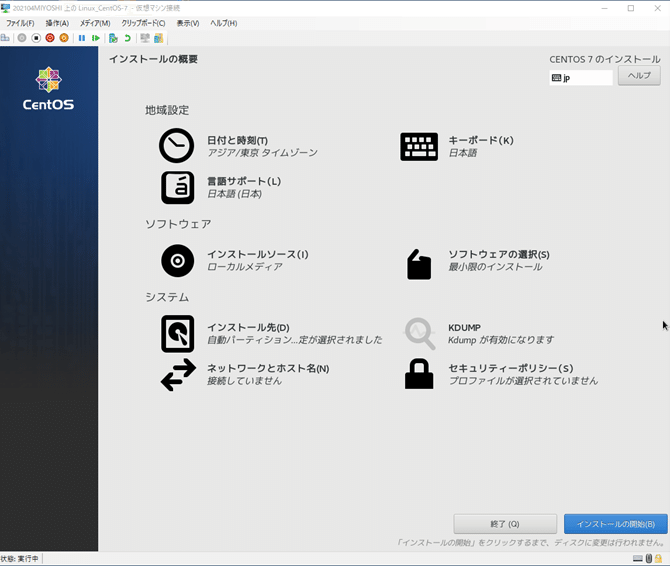670x566 pixels.
Task: Click the 接続していません status text
Action: click(244, 381)
